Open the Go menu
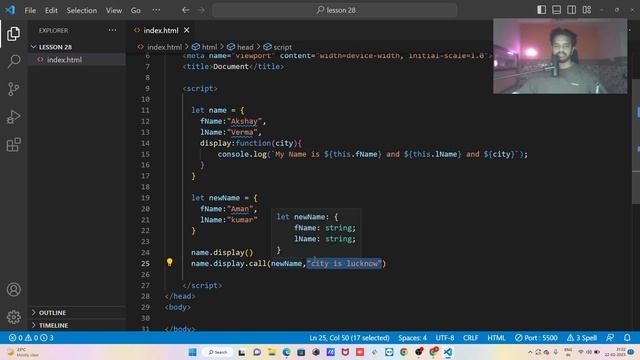 [136, 10]
